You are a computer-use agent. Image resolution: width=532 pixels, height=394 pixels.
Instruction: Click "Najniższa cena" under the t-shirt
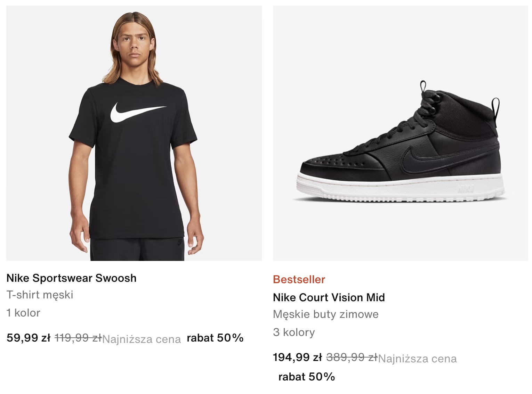[142, 339]
